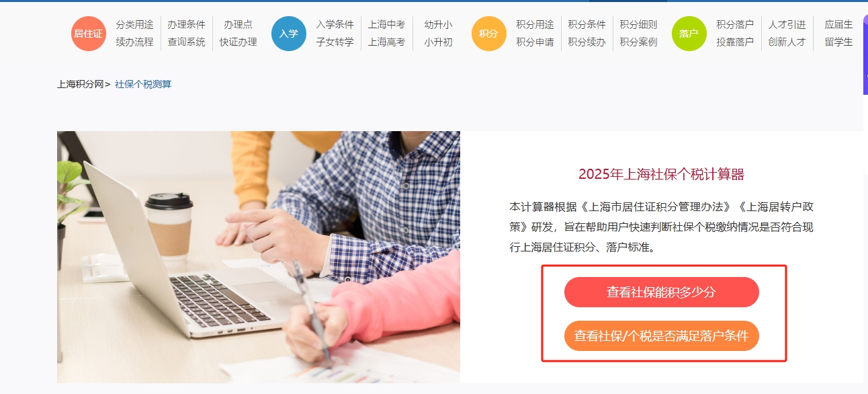The width and height of the screenshot is (868, 394).
Task: Click the blue 入学 circle icon
Action: [289, 34]
